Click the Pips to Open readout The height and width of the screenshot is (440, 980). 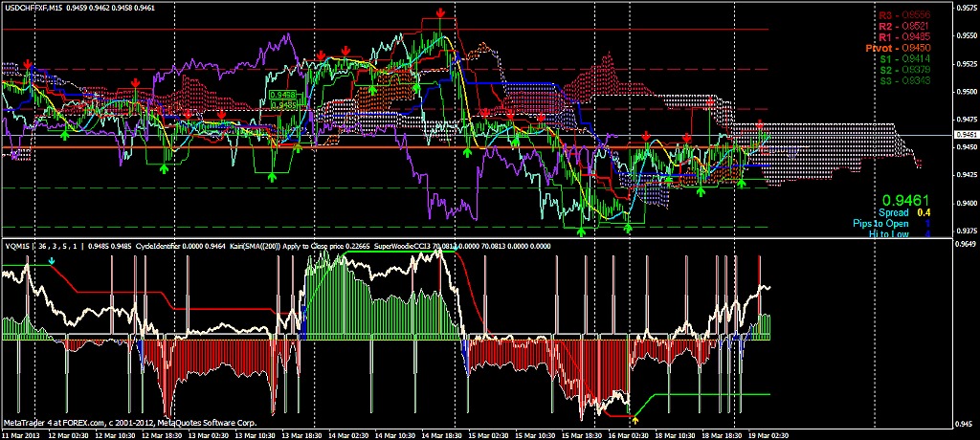[x=892, y=224]
